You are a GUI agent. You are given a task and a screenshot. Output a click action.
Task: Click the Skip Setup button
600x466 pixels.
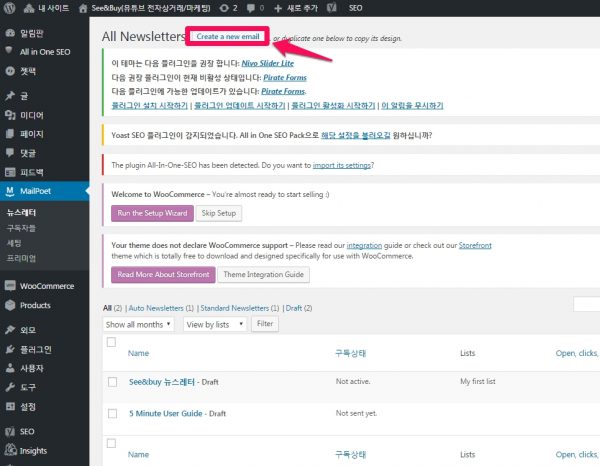click(218, 213)
